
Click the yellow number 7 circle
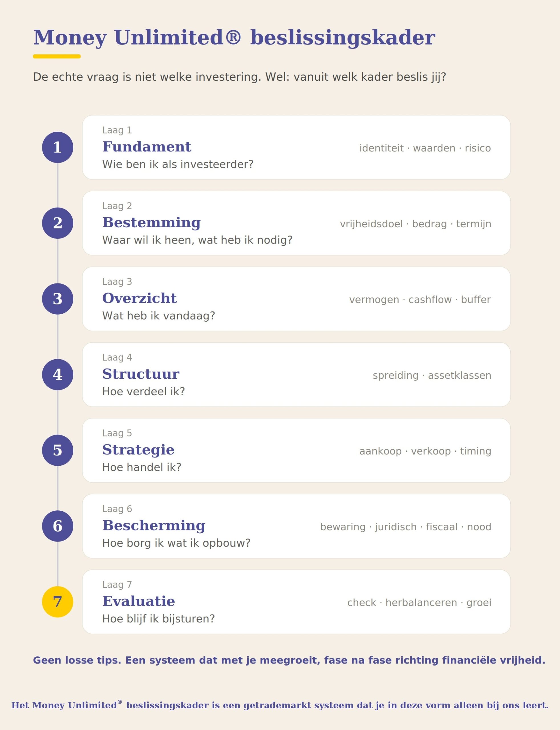(x=58, y=602)
